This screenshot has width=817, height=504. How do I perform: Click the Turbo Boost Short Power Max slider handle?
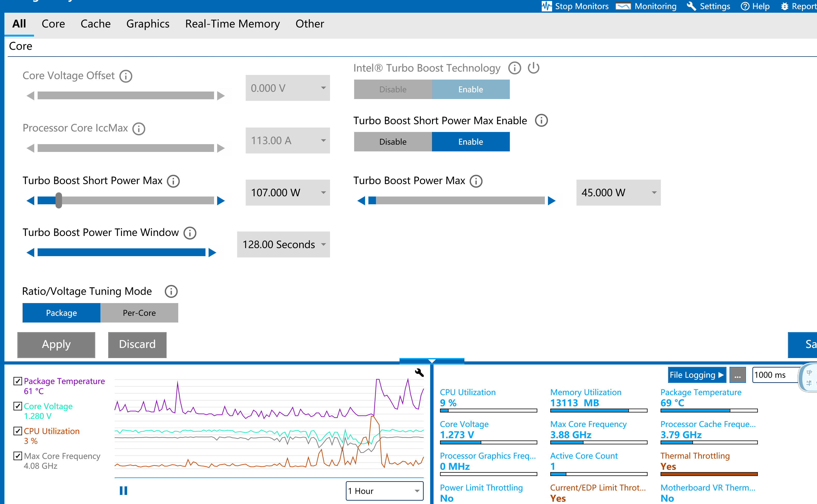coord(59,200)
